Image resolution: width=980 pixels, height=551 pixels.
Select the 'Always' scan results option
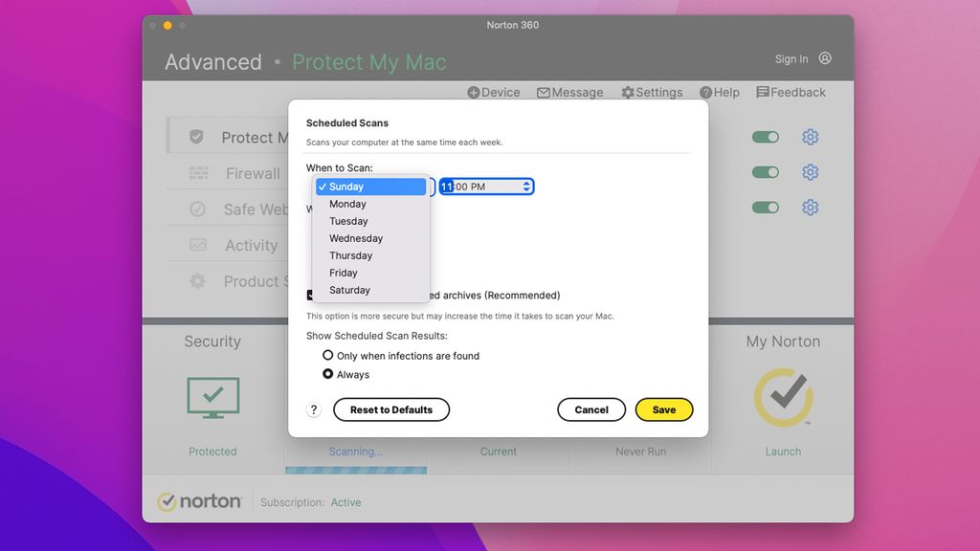[x=328, y=374]
